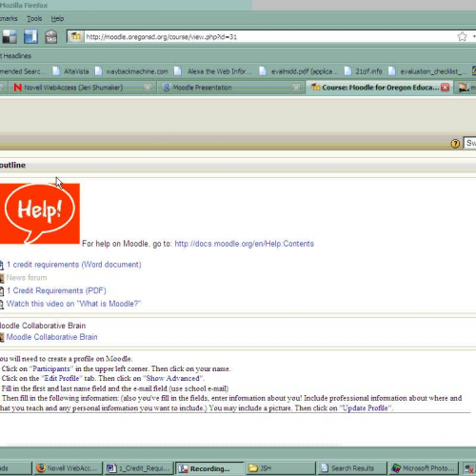Viewport: 476px width, 476px height.
Task: Click the Show Advanced link in instructions
Action: pyautogui.click(x=173, y=378)
